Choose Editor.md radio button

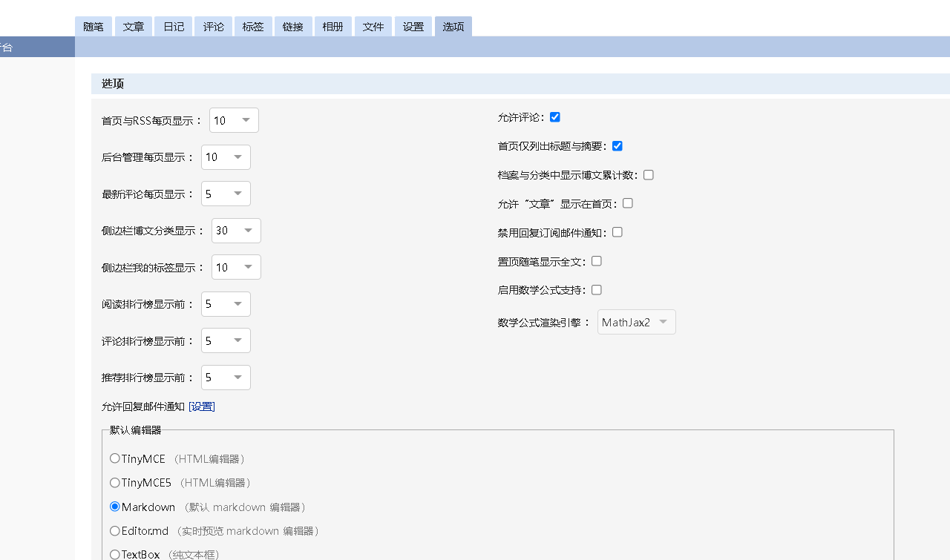115,530
